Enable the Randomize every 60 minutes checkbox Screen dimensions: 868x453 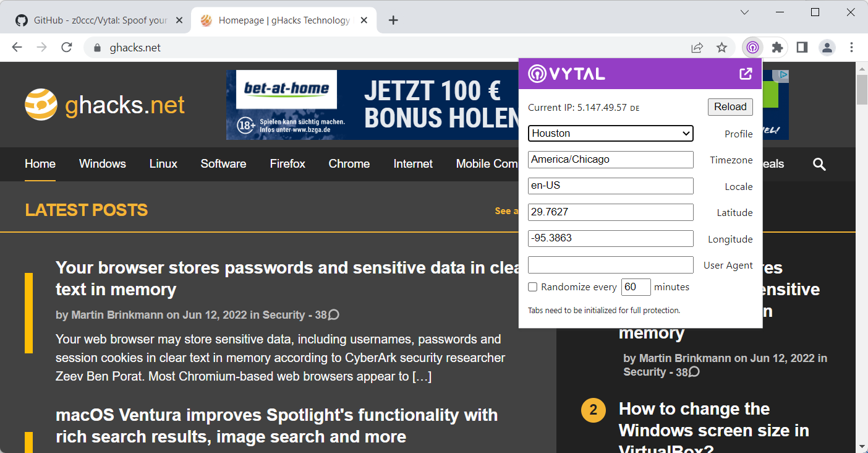[x=532, y=287]
